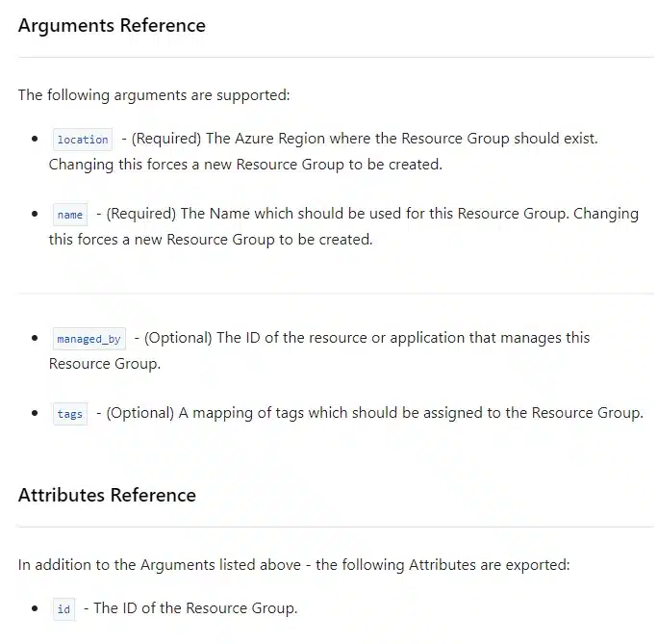Click the bullet point beside location
The height and width of the screenshot is (644, 658).
(36, 140)
